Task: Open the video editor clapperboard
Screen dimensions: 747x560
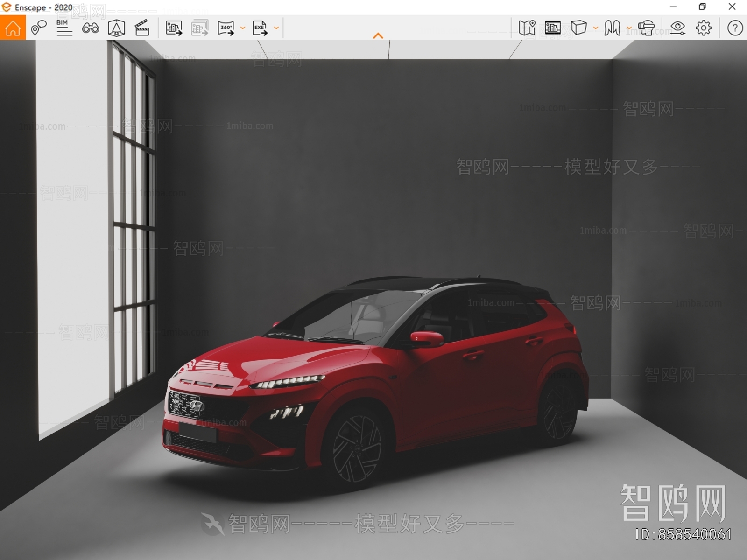Action: tap(142, 28)
